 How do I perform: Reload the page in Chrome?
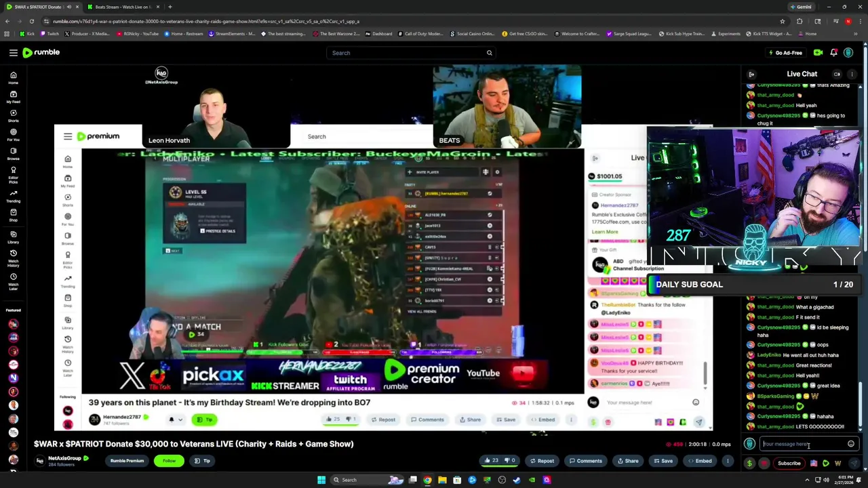(x=31, y=21)
